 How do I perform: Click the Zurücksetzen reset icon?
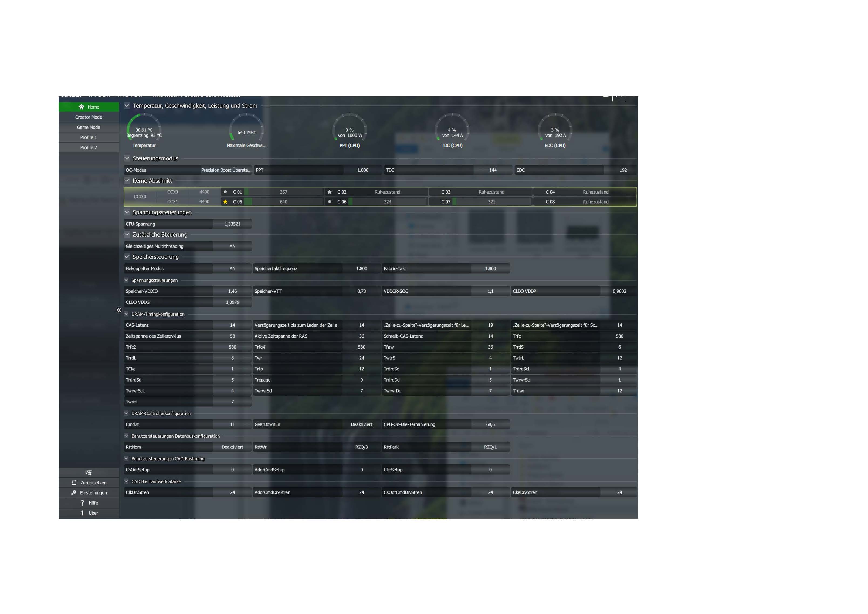pos(74,483)
